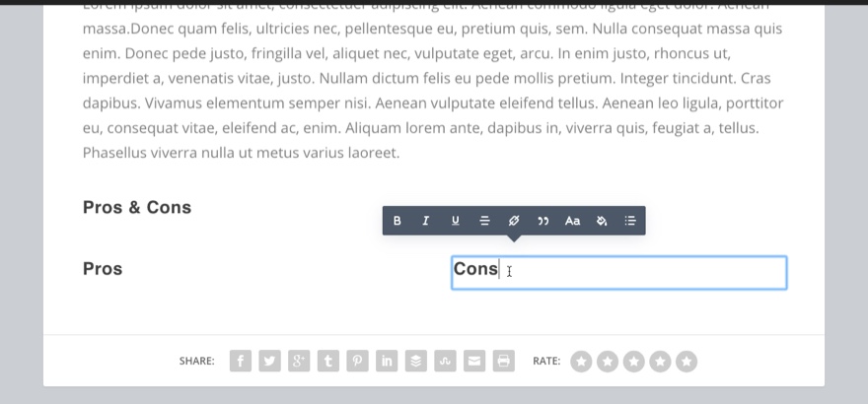Rate the post one star
868x404 pixels.
(582, 362)
